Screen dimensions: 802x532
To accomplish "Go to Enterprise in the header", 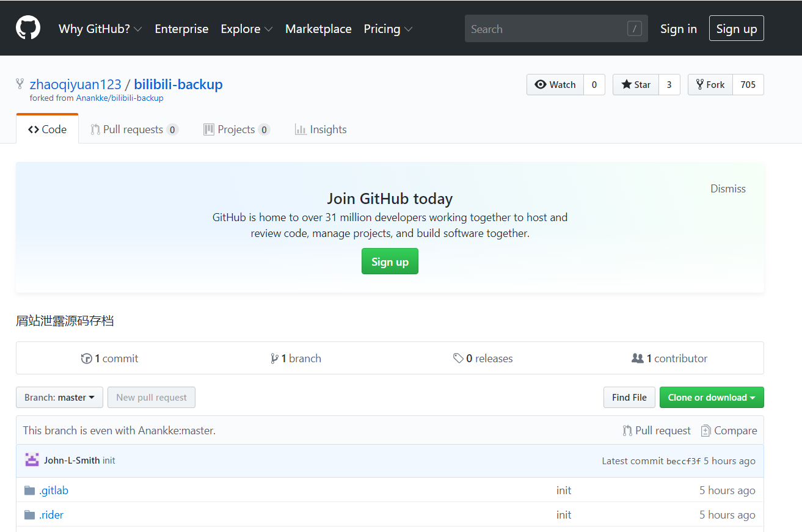I will coord(181,29).
